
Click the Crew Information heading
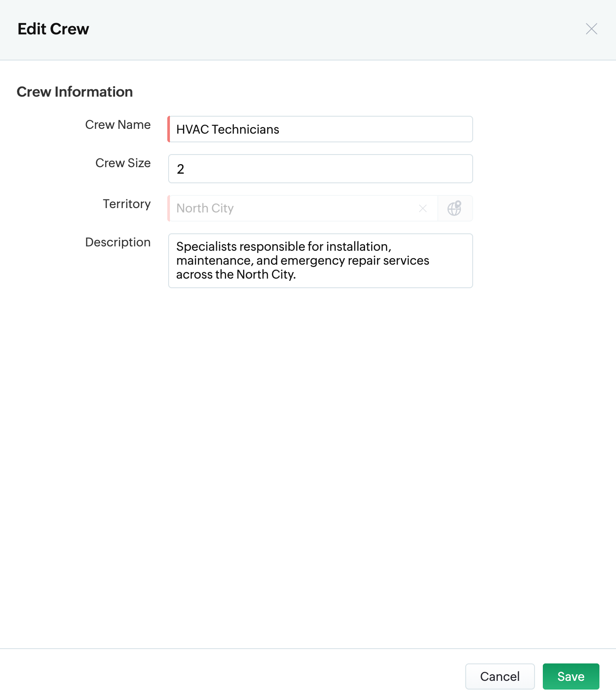74,92
